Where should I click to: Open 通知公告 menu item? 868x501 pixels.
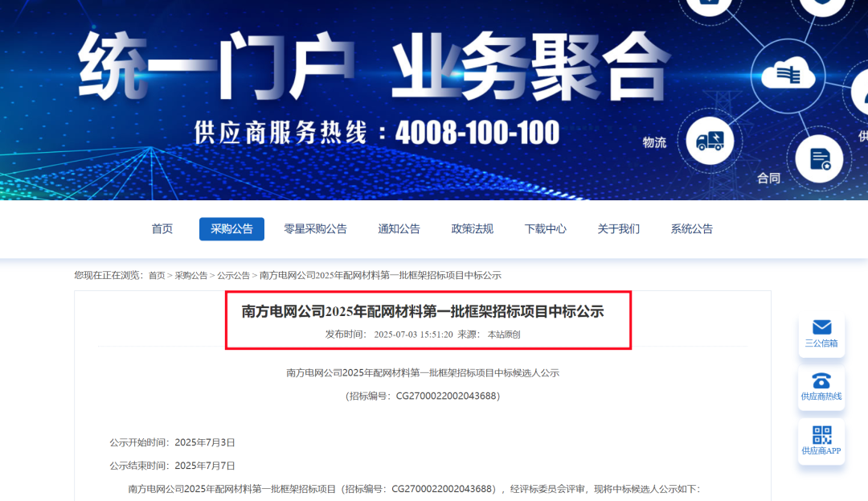pyautogui.click(x=399, y=228)
